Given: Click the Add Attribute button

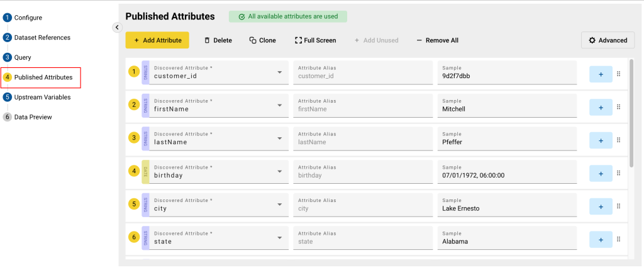Looking at the screenshot, I should click(157, 40).
